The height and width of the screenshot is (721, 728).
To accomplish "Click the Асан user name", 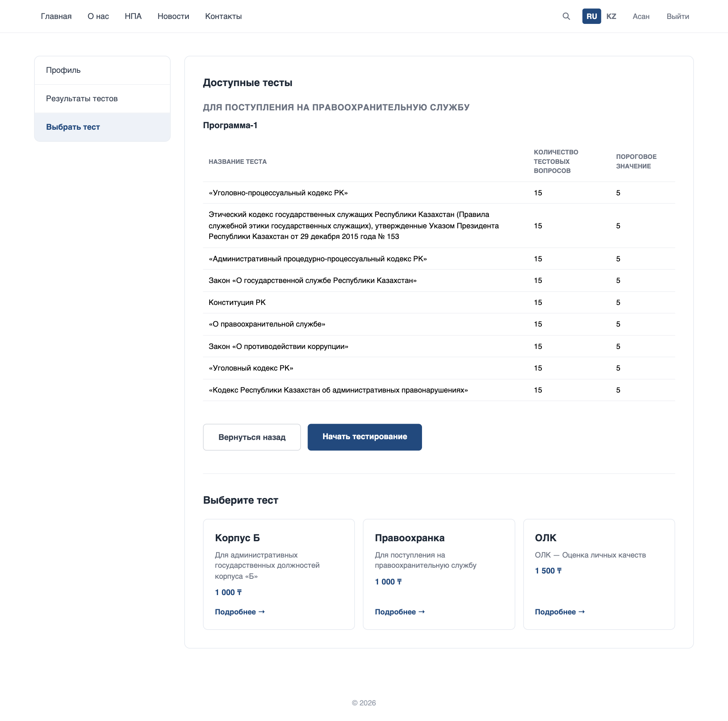I will click(x=641, y=16).
